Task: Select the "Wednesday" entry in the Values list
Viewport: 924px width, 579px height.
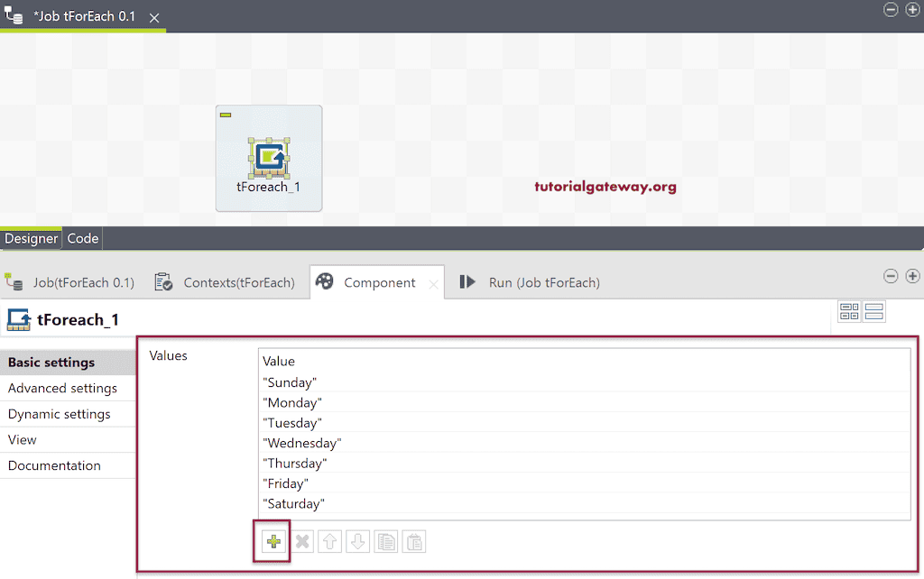Action: 302,443
